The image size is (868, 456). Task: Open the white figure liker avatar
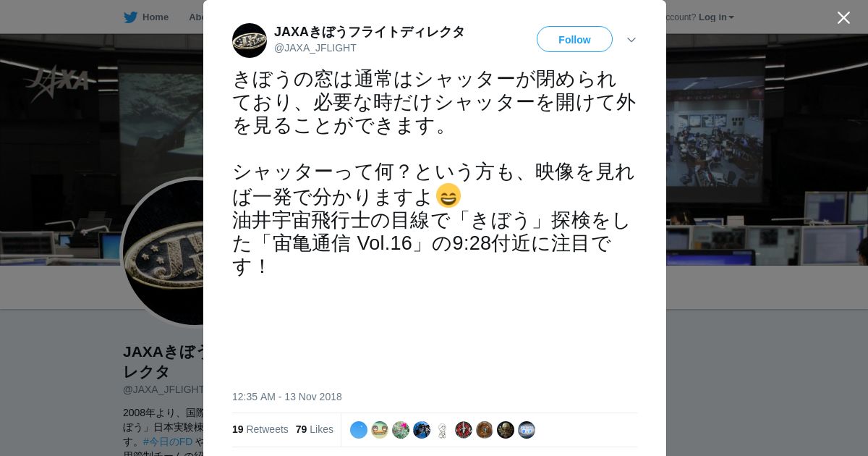[443, 430]
